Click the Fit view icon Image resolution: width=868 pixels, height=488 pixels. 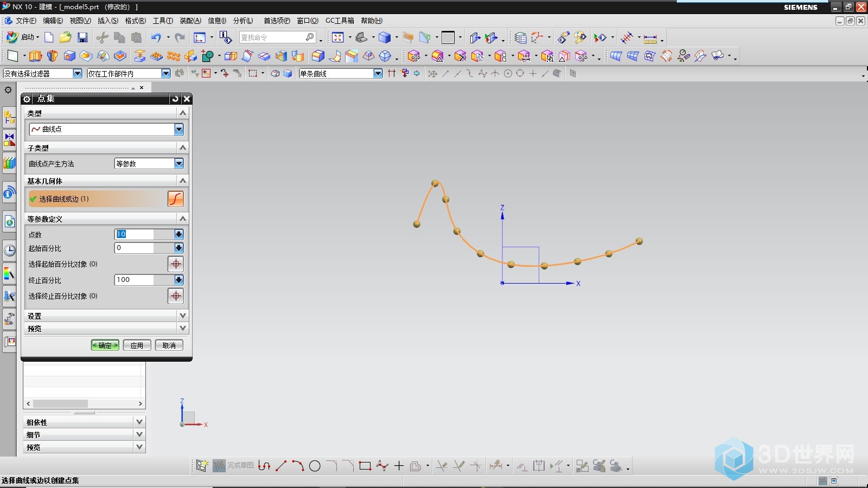pos(338,37)
